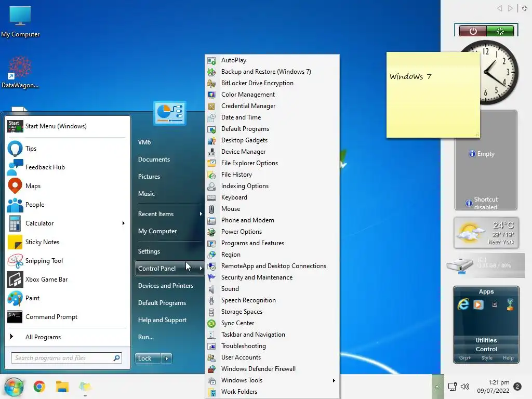Click the weather gadget showing New York
This screenshot has width=532, height=399.
click(486, 233)
